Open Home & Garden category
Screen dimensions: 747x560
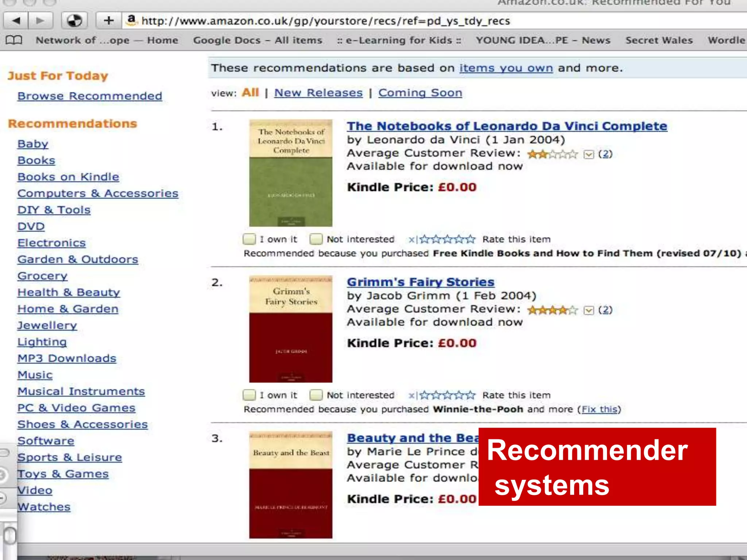point(68,309)
